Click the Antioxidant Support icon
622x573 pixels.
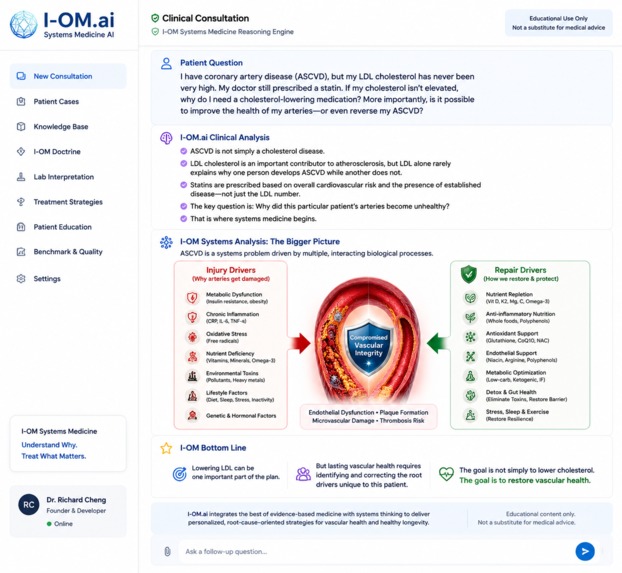click(470, 337)
